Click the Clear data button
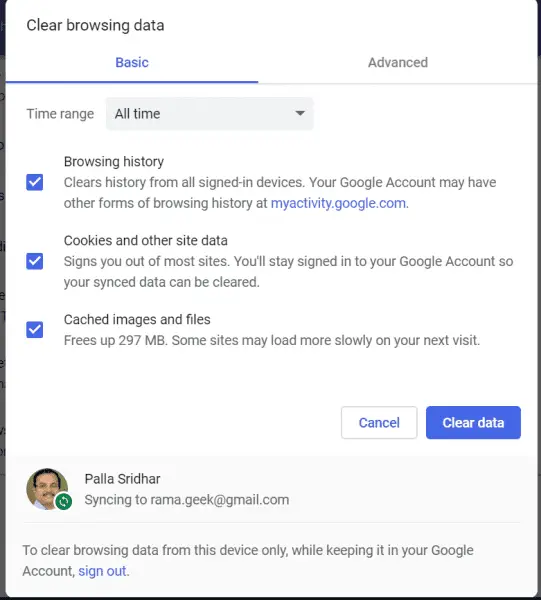Image resolution: width=541 pixels, height=600 pixels. tap(473, 422)
